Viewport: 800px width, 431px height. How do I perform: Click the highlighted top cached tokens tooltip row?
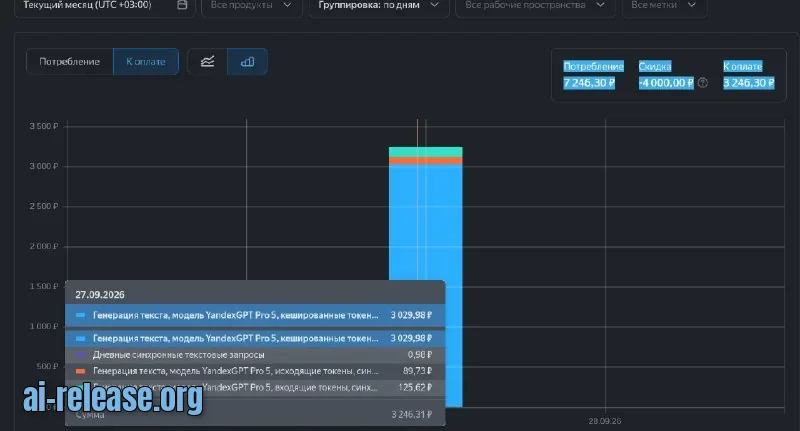tap(255, 315)
